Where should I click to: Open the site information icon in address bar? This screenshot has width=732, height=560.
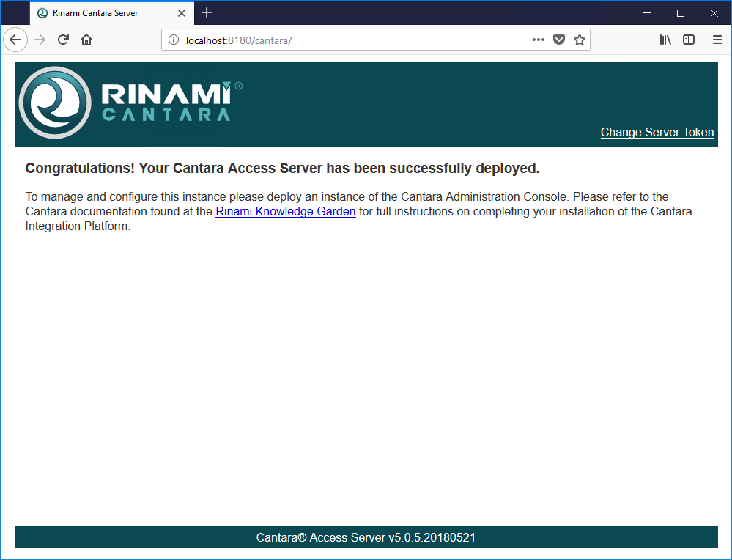pyautogui.click(x=174, y=40)
